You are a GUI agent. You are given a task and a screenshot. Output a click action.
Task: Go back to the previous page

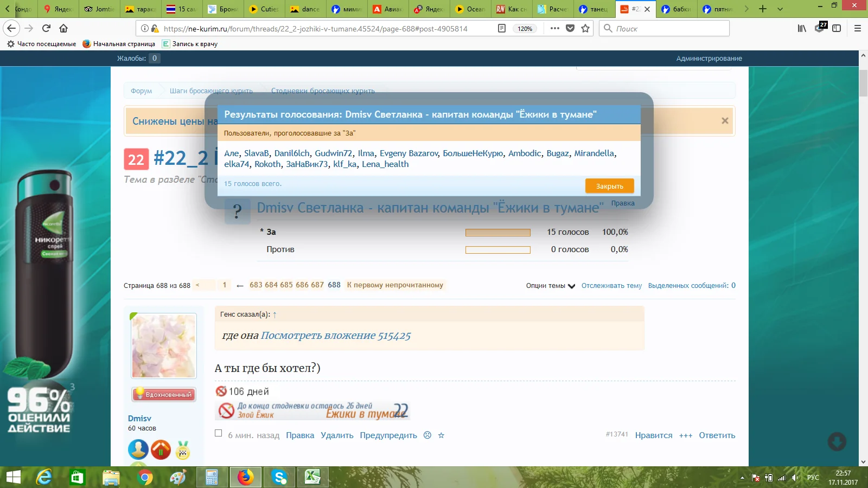(11, 28)
